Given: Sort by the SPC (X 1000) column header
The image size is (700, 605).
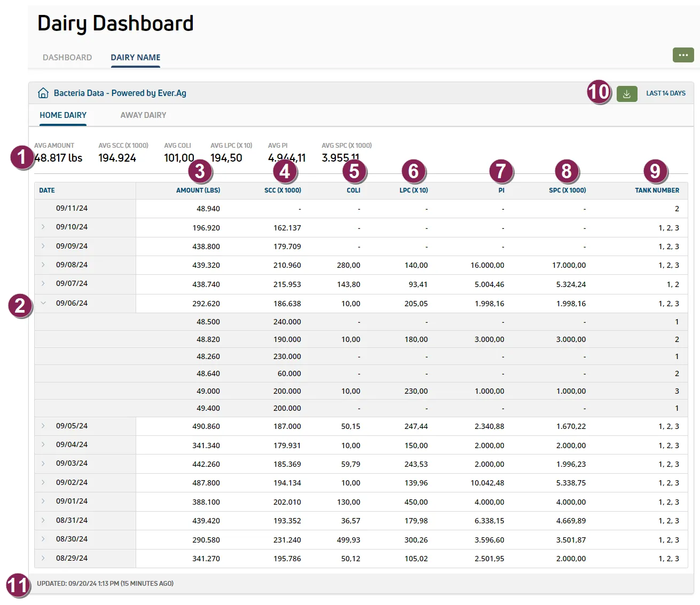Looking at the screenshot, I should [x=568, y=190].
